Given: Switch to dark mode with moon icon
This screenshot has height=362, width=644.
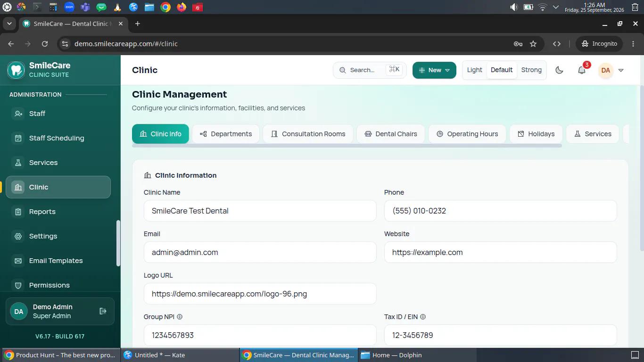Looking at the screenshot, I should tap(559, 70).
